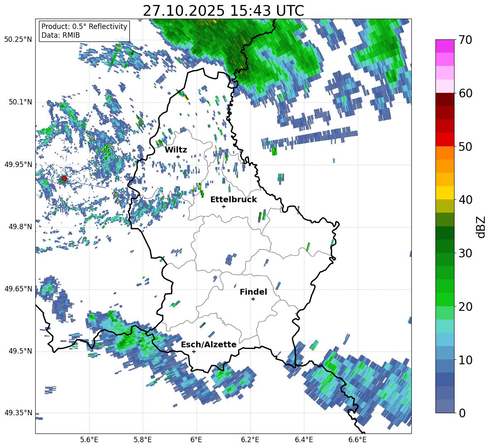Click the 30 value on colorbar
The image size is (491, 448).
(x=465, y=253)
